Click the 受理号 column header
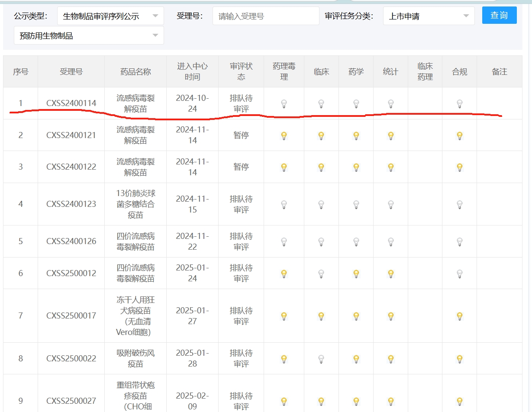Screen dimensions: 532x412 pos(71,71)
